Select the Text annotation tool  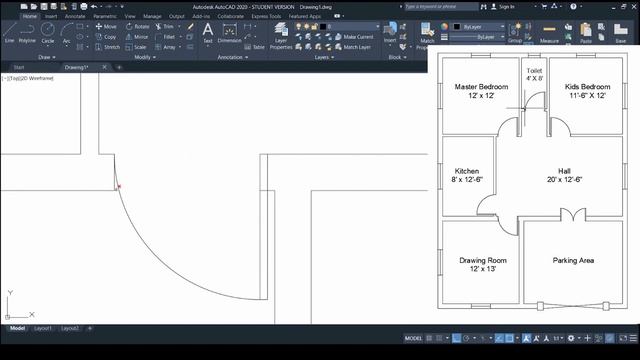(208, 33)
